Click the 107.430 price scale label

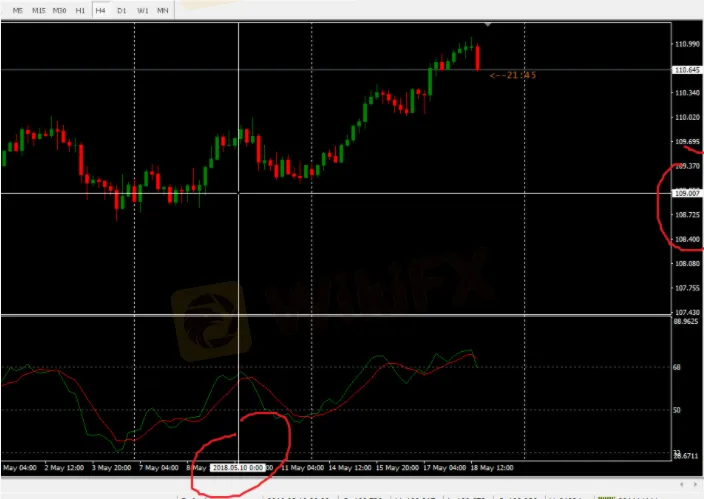tap(687, 312)
